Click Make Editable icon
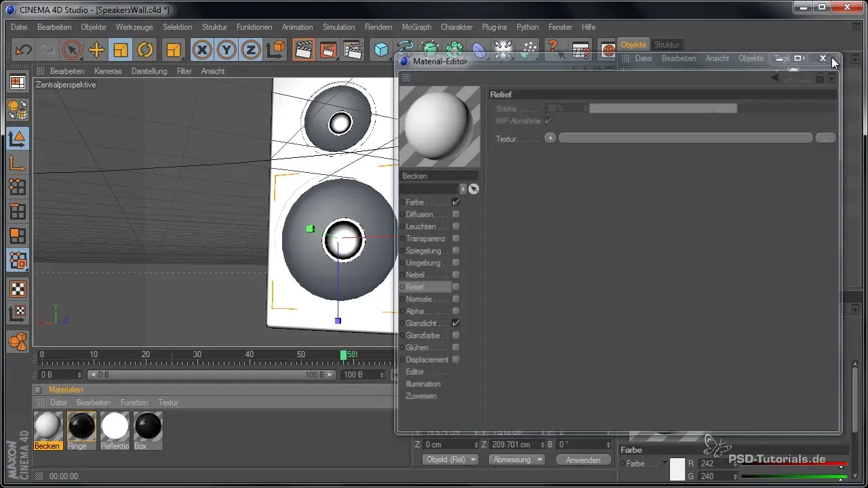 pyautogui.click(x=18, y=110)
